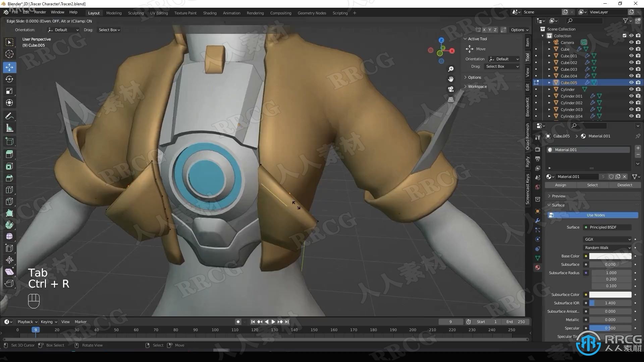Hide Cube.001 via its eye icon
644x362 pixels.
coord(631,56)
